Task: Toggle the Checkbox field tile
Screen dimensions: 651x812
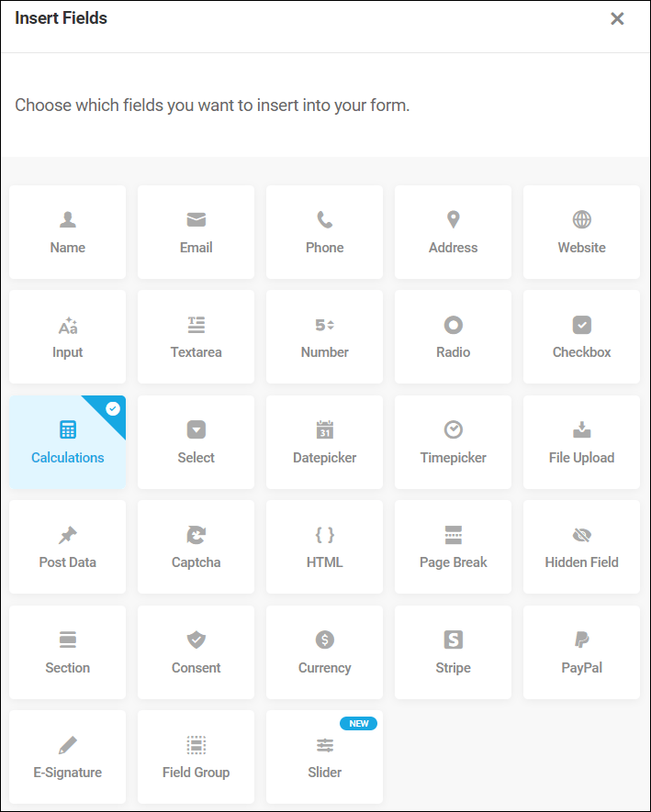Action: pos(581,337)
